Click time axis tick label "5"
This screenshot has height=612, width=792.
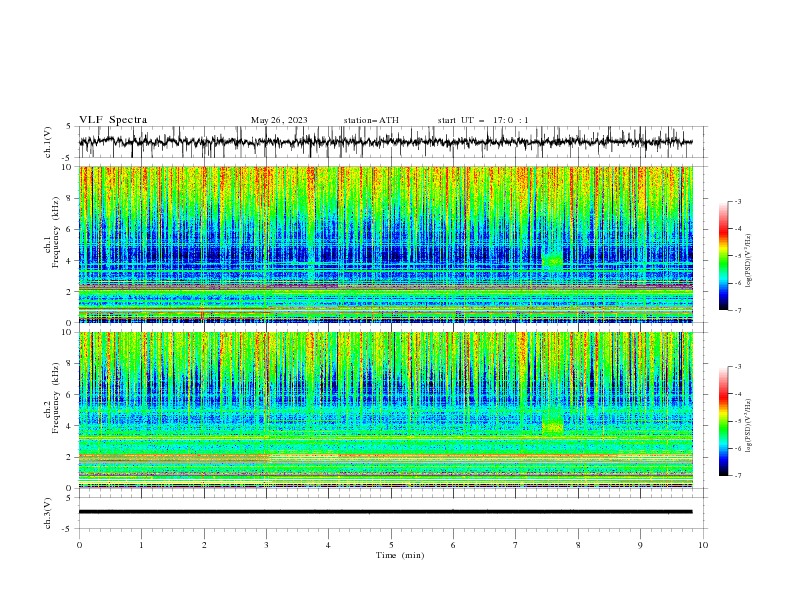(x=391, y=545)
